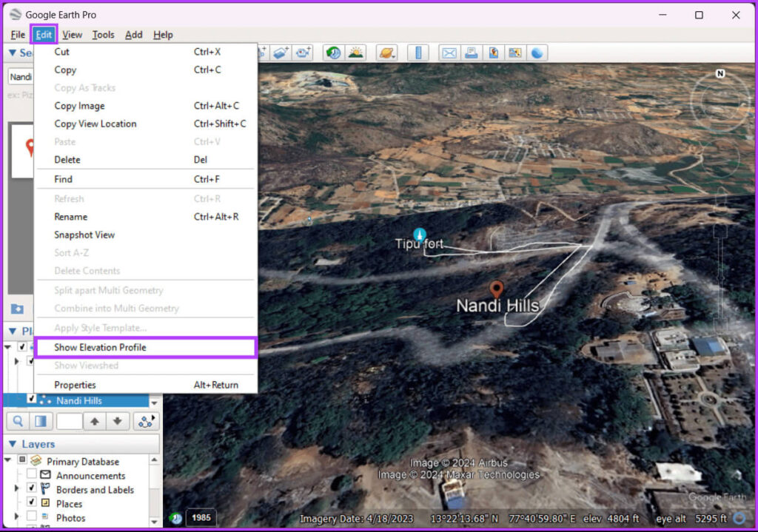The width and height of the screenshot is (758, 532).
Task: Select the Add Placemark tool
Action: pyautogui.click(x=261, y=52)
